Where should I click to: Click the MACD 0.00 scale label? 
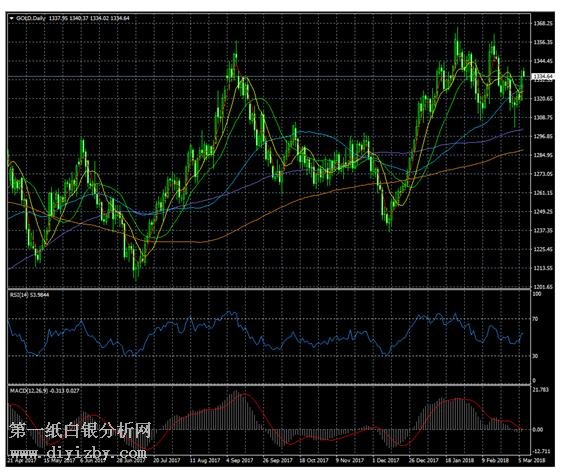point(538,429)
